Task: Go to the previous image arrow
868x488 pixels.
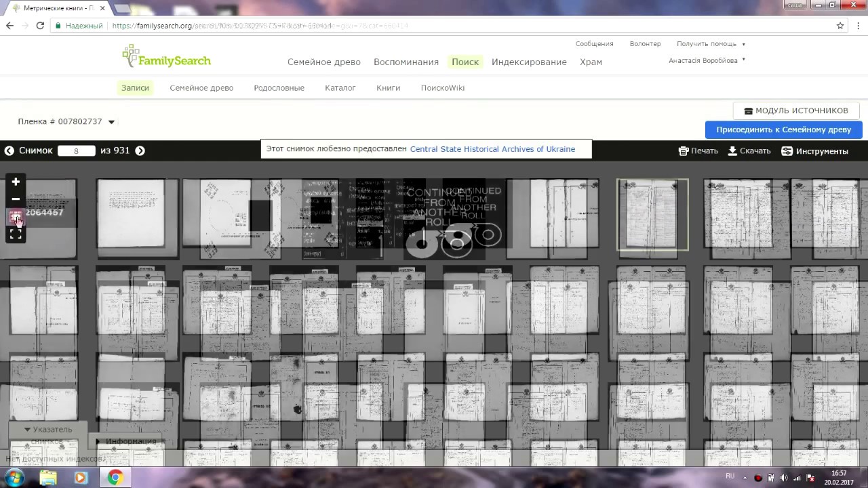Action: click(9, 150)
